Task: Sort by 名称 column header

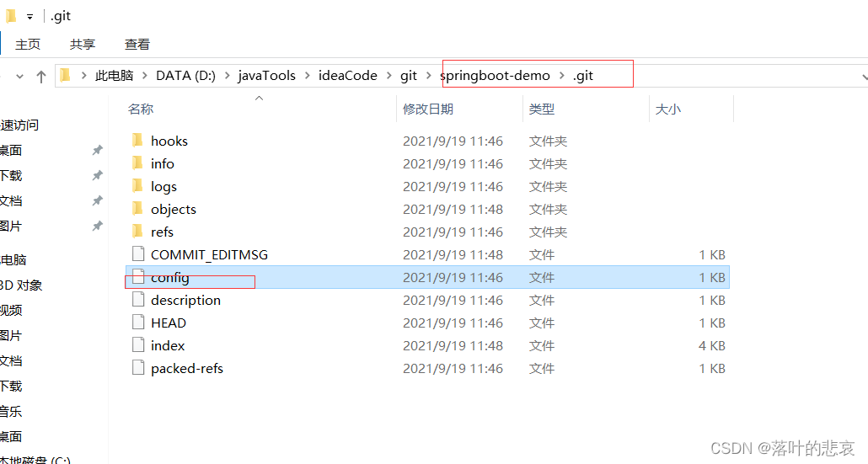Action: point(141,109)
